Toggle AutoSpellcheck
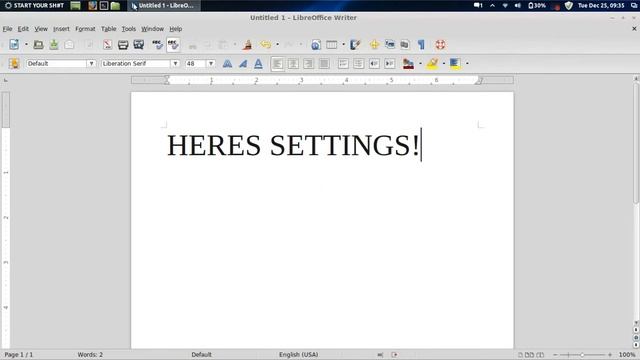 [x=173, y=44]
